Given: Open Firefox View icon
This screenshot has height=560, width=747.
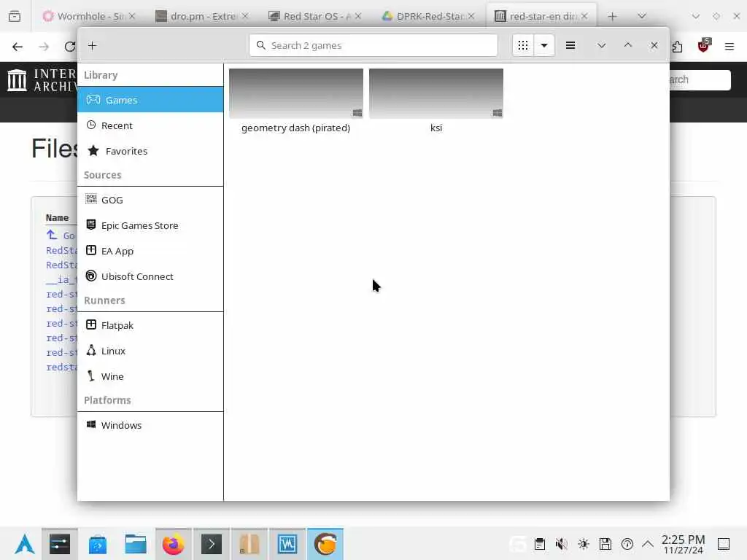Looking at the screenshot, I should [15, 16].
